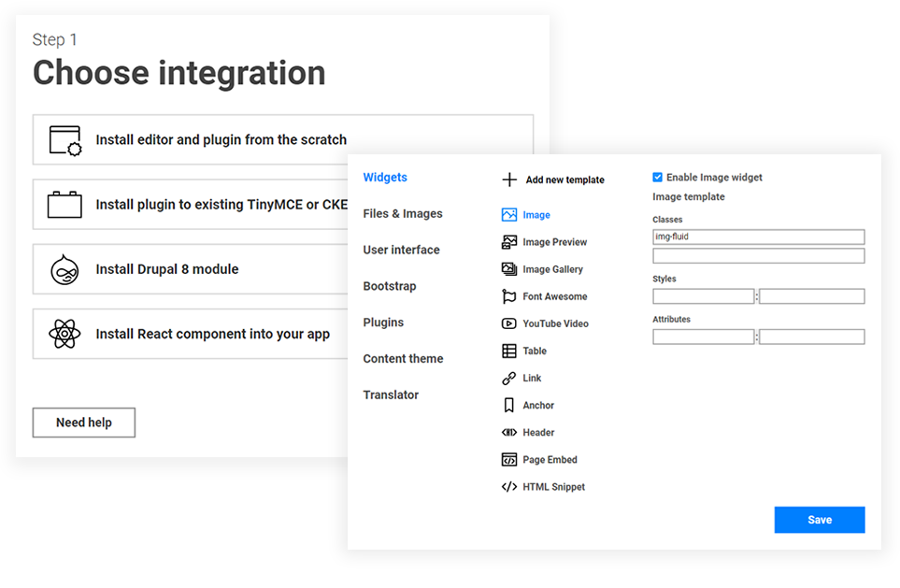Click Add new template label
This screenshot has height=588, width=900.
pyautogui.click(x=564, y=179)
